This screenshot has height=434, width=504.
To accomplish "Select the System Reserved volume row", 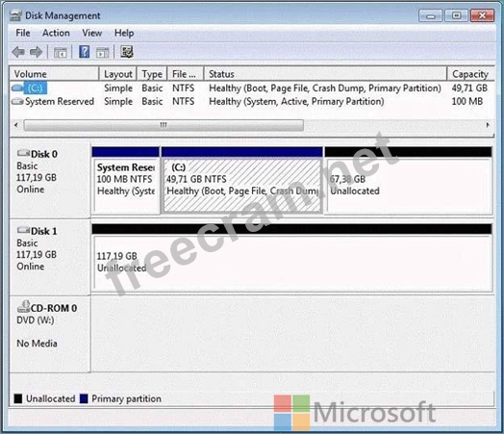I will point(252,102).
